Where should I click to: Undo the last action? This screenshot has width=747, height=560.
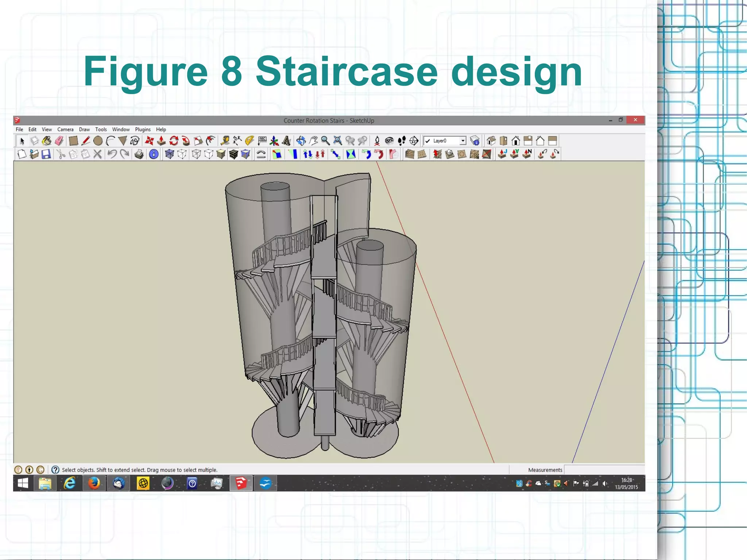112,154
